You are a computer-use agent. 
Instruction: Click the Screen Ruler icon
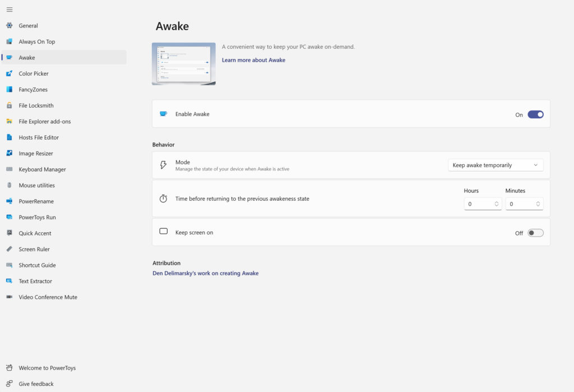click(9, 250)
